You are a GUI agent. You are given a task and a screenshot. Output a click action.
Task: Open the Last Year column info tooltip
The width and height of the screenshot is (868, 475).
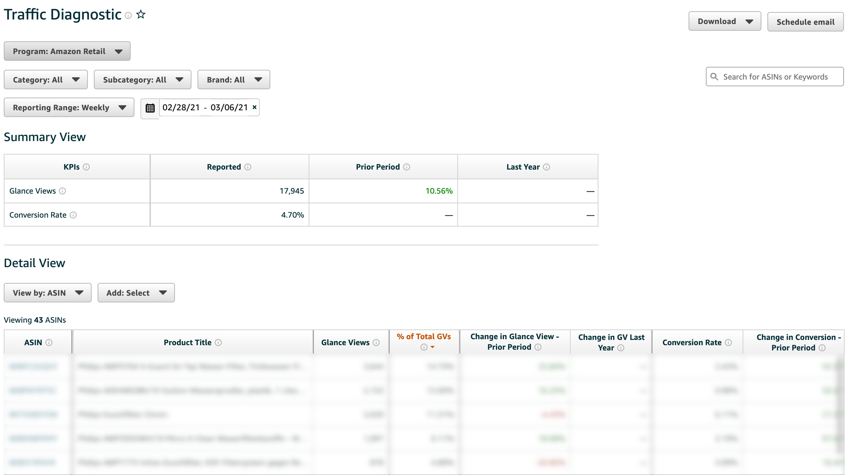tap(547, 167)
